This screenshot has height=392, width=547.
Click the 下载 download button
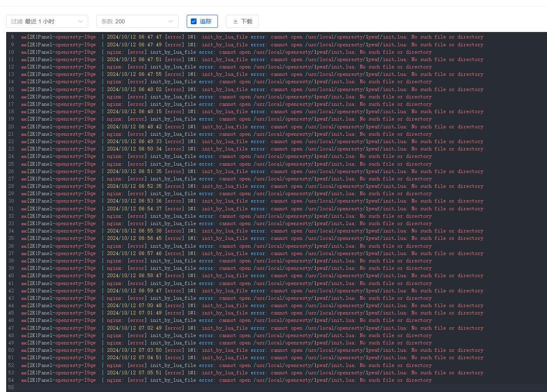(243, 21)
